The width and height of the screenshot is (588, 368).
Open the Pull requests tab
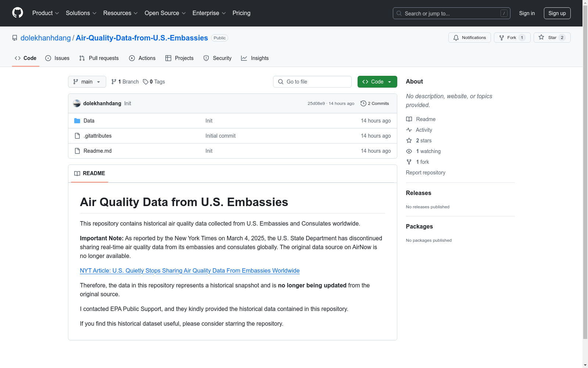click(99, 58)
